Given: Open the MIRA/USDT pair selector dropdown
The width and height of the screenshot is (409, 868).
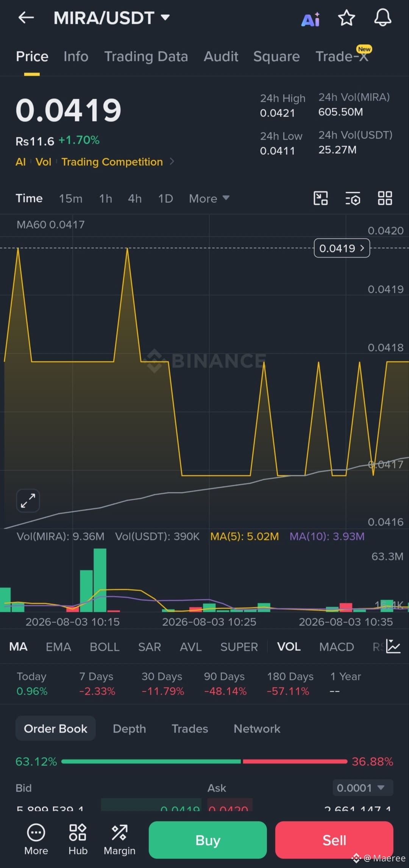Looking at the screenshot, I should [x=111, y=18].
